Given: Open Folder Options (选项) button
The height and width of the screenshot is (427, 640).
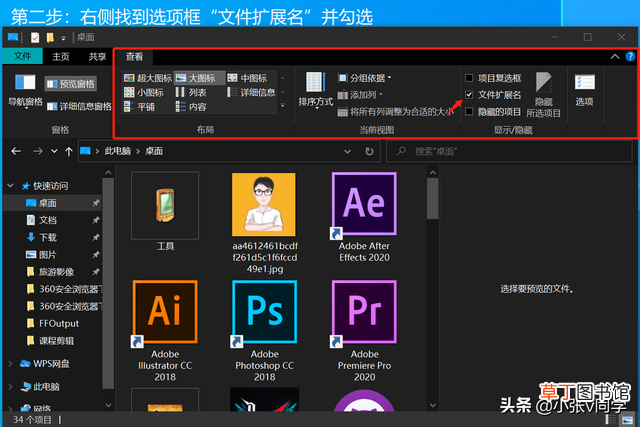Looking at the screenshot, I should (x=584, y=90).
